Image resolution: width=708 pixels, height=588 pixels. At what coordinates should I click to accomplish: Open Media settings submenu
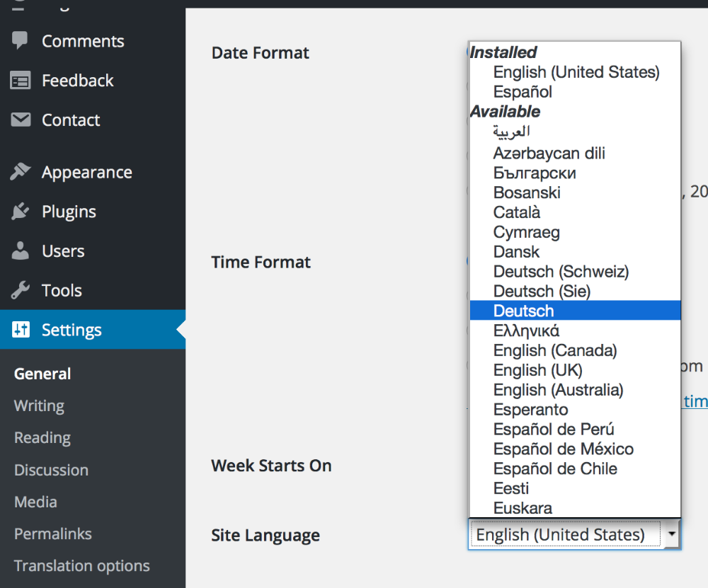[x=35, y=502]
